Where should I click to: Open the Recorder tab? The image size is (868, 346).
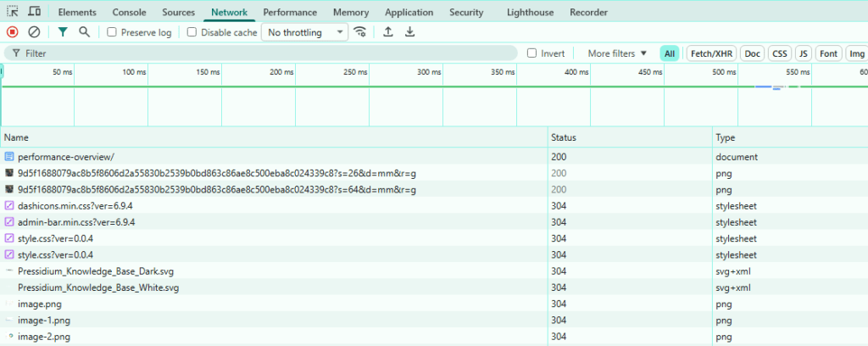click(588, 12)
